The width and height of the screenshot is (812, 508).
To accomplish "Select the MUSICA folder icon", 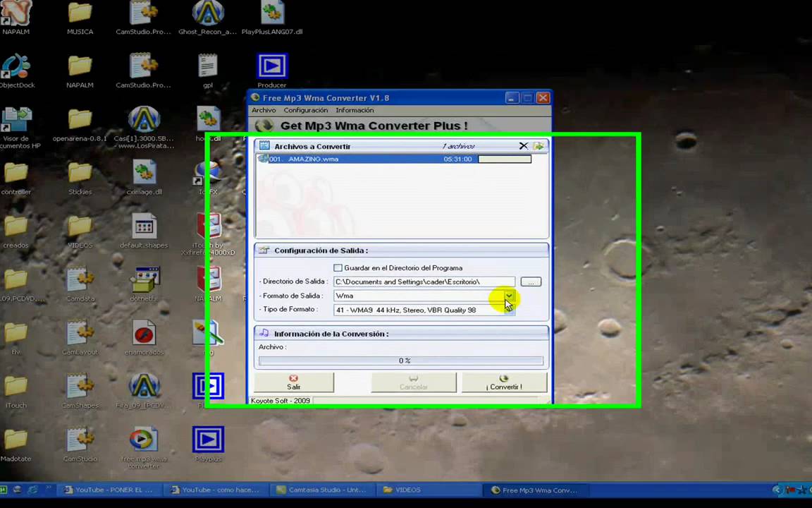I will tap(80, 13).
